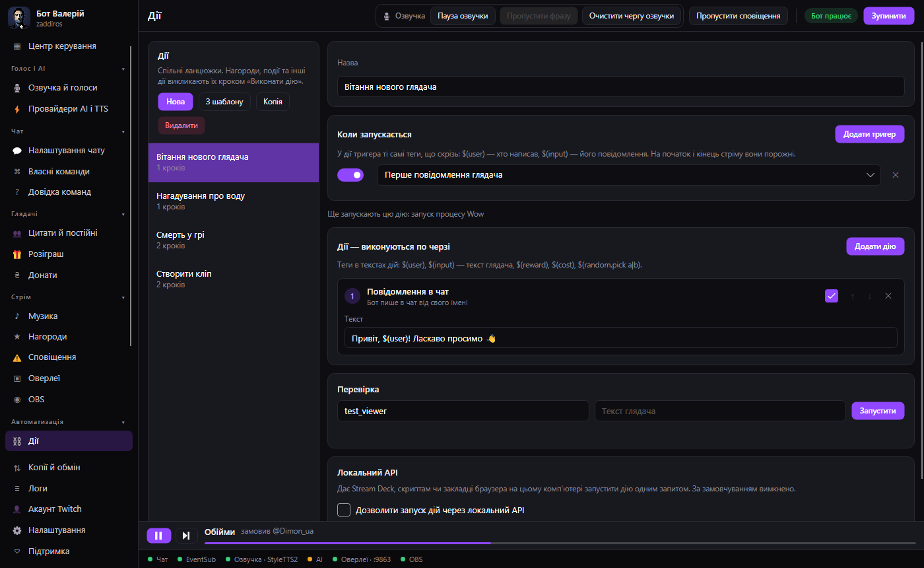This screenshot has height=568, width=924.
Task: Click the microphone icon beside Озвучка й голоси
Action: pos(17,88)
